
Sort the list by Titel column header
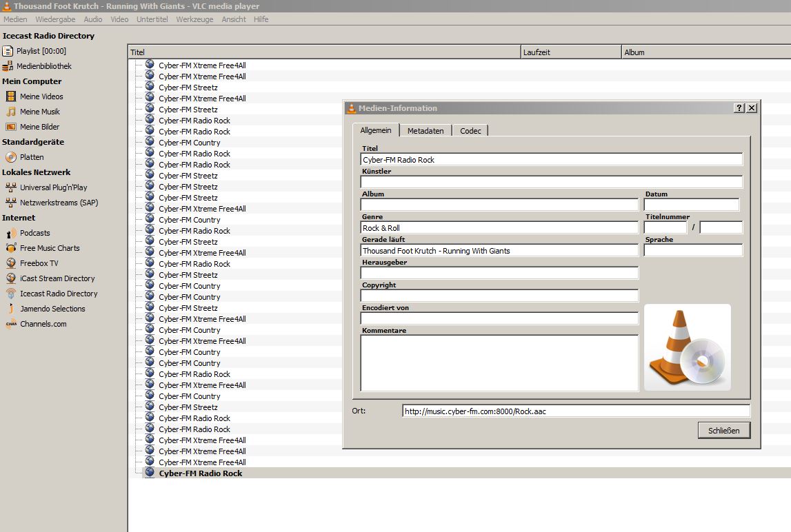[324, 52]
